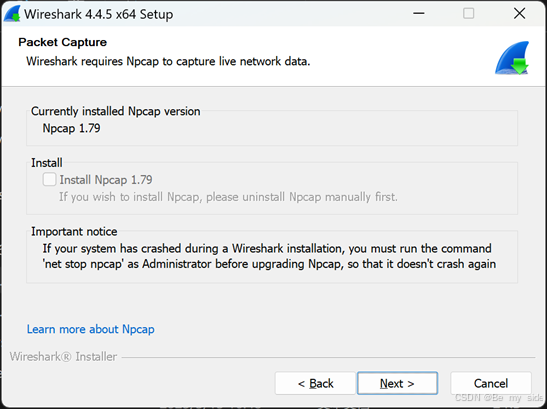Click the Wireshark 4.4.5 x64 Setup title text
This screenshot has width=547, height=409.
pyautogui.click(x=99, y=14)
